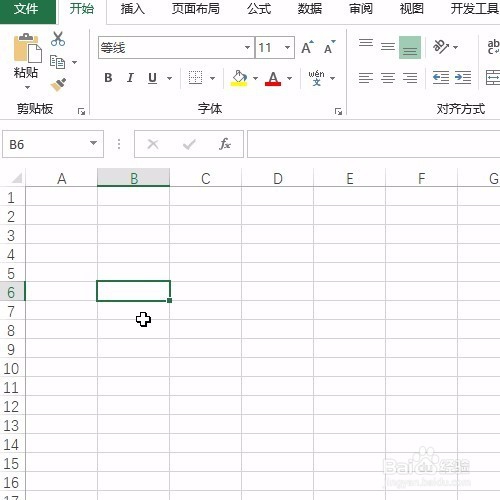Screen dimensions: 500x500
Task: Switch to the 页面布局 tab
Action: tap(196, 9)
